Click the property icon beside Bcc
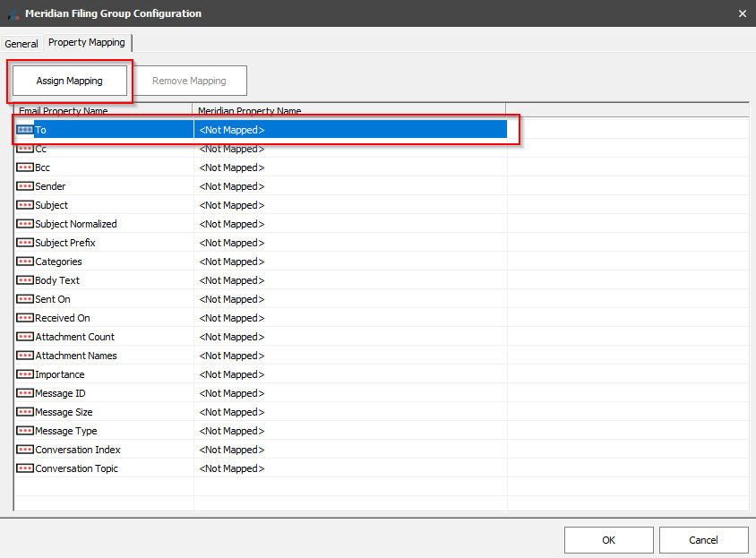The width and height of the screenshot is (756, 558). 24,167
